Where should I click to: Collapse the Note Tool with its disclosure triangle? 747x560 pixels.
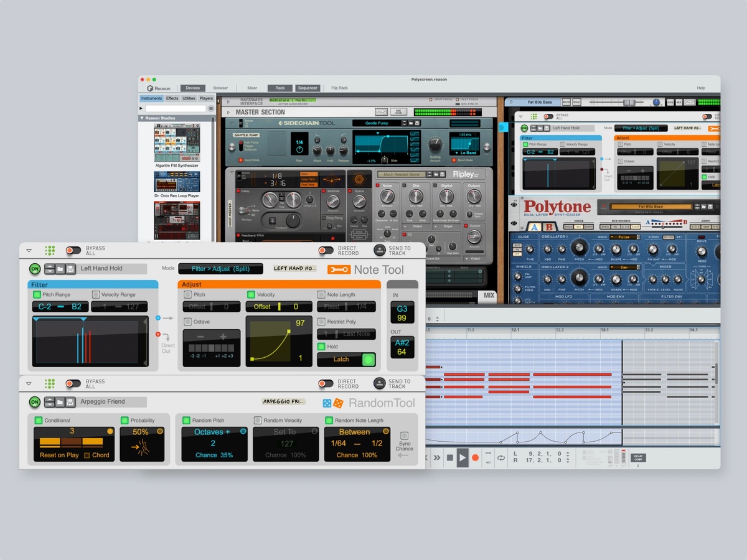point(29,249)
